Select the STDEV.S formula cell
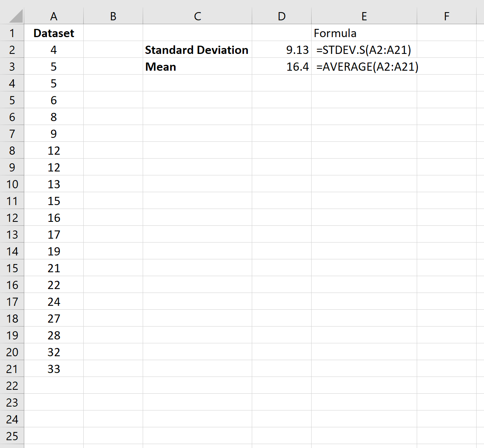Viewport: 484px width, 448px height. 364,50
